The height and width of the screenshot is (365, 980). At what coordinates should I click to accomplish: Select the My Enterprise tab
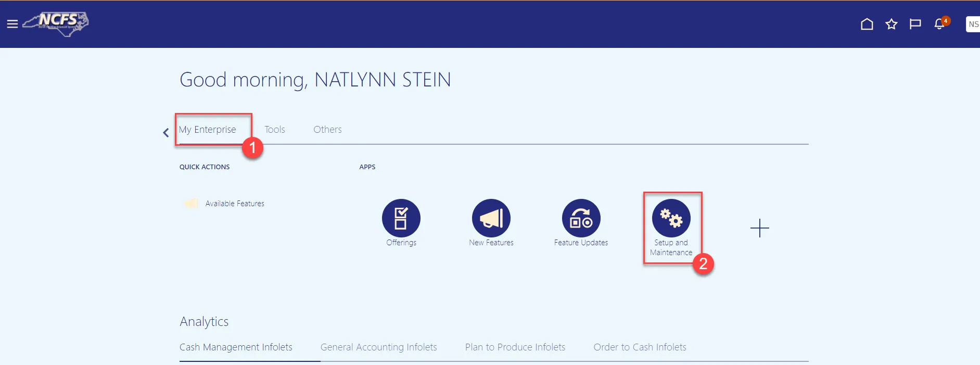click(207, 130)
